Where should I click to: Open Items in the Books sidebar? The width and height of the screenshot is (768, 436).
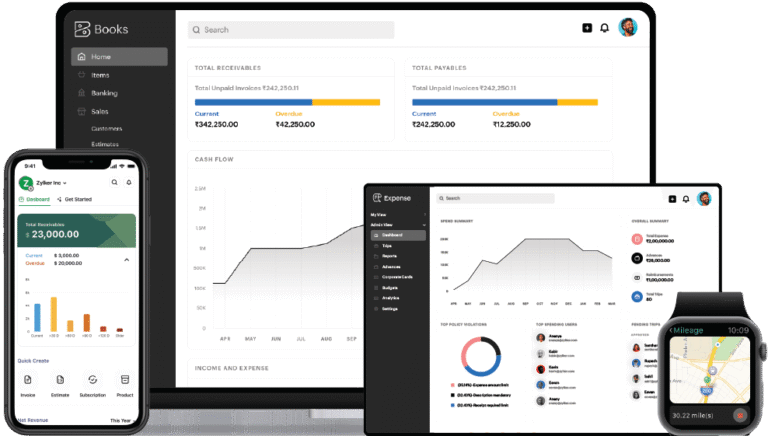100,75
